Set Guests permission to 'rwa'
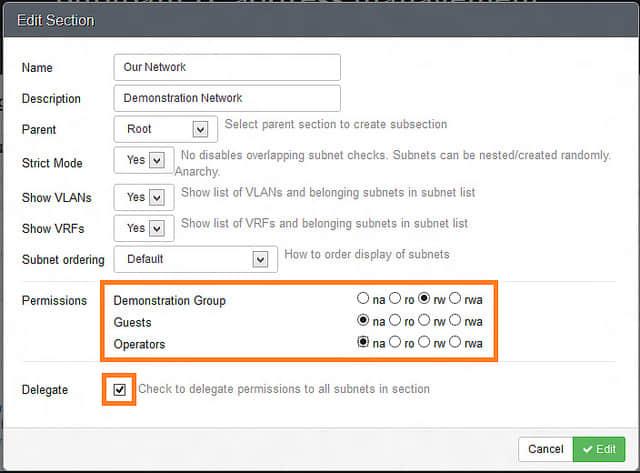640x473 pixels. point(456,321)
